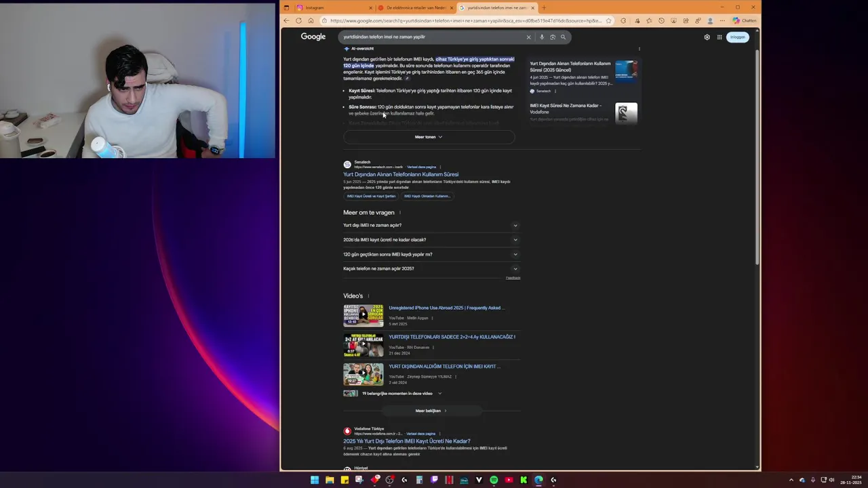Open Edge settings and more ellipsis menu
Viewport: 868px width, 488px height.
[x=722, y=20]
